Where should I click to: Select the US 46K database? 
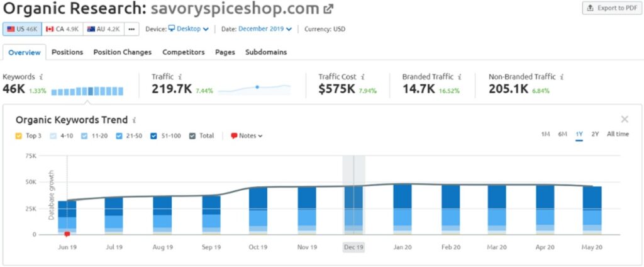(x=22, y=29)
